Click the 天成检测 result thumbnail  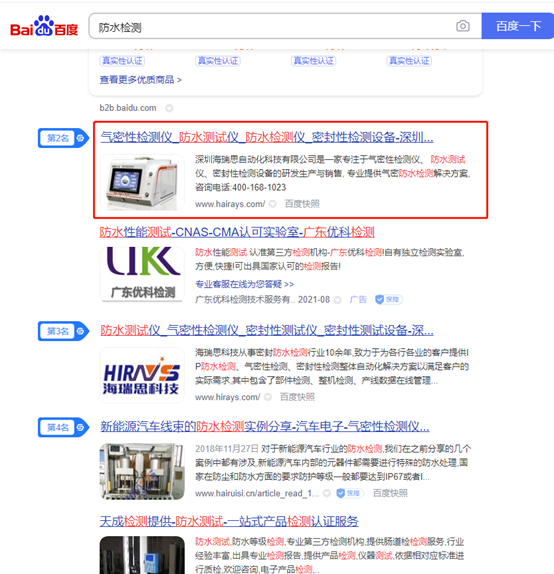142,555
